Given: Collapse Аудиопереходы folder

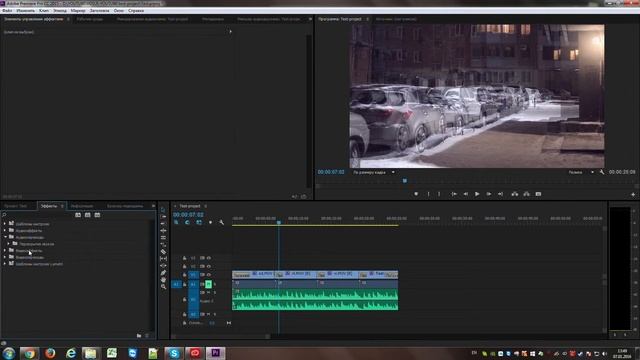Looking at the screenshot, I should (x=5, y=237).
